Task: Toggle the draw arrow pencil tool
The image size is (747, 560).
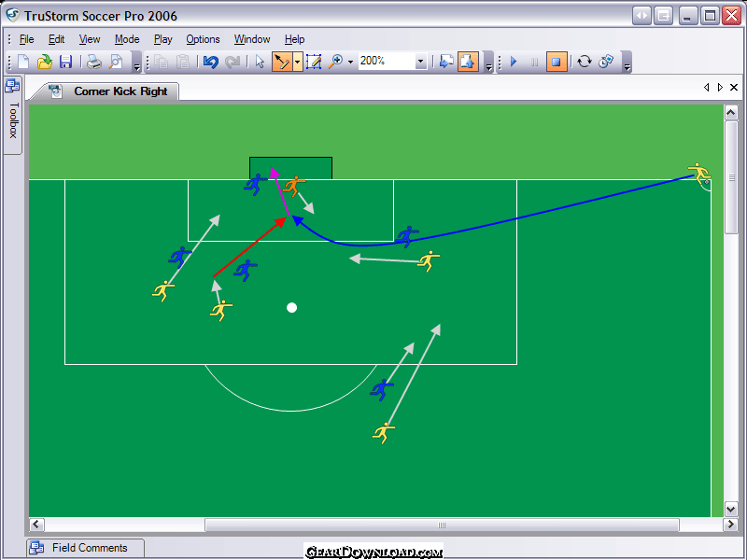Action: (282, 62)
